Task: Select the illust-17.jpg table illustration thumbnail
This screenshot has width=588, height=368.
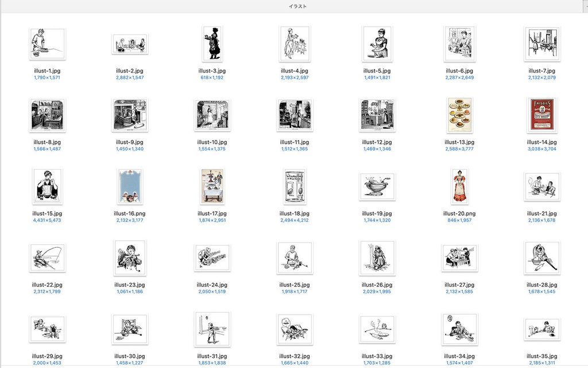Action: (x=212, y=186)
